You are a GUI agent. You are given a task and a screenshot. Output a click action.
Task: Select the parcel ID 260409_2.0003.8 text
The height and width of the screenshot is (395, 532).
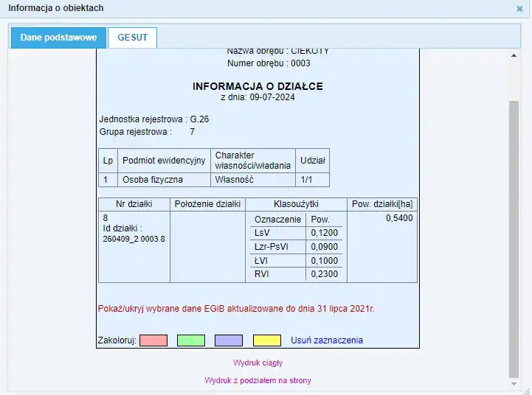click(x=134, y=239)
